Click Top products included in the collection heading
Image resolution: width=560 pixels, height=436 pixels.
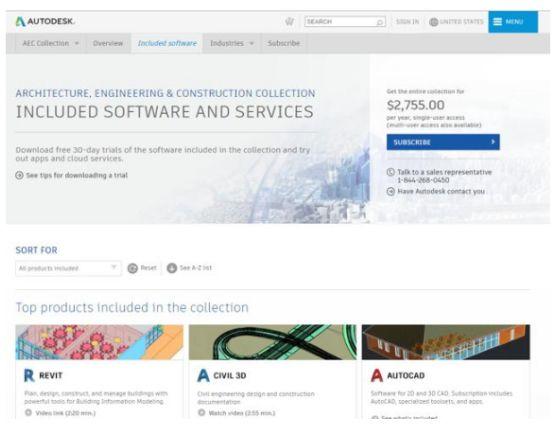pyautogui.click(x=132, y=307)
